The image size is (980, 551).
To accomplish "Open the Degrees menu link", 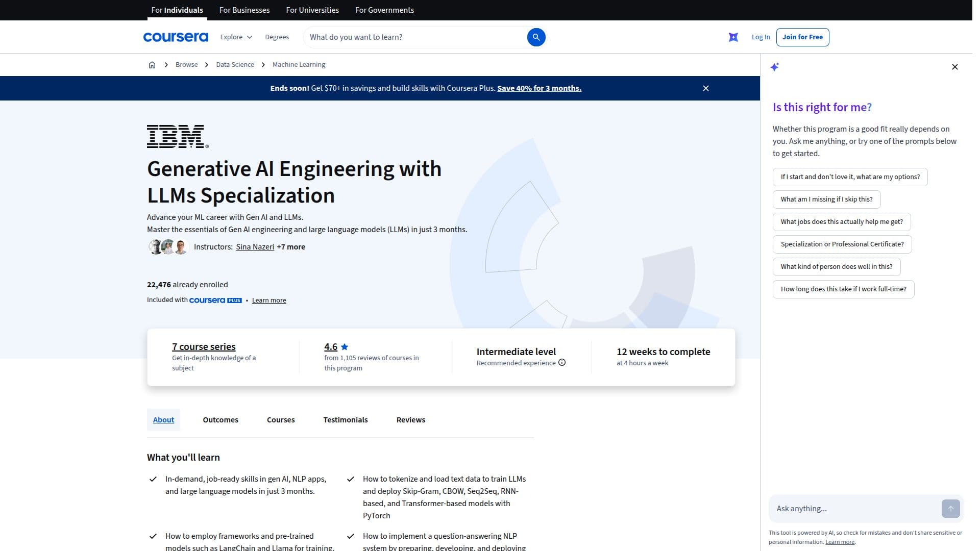I will click(277, 37).
